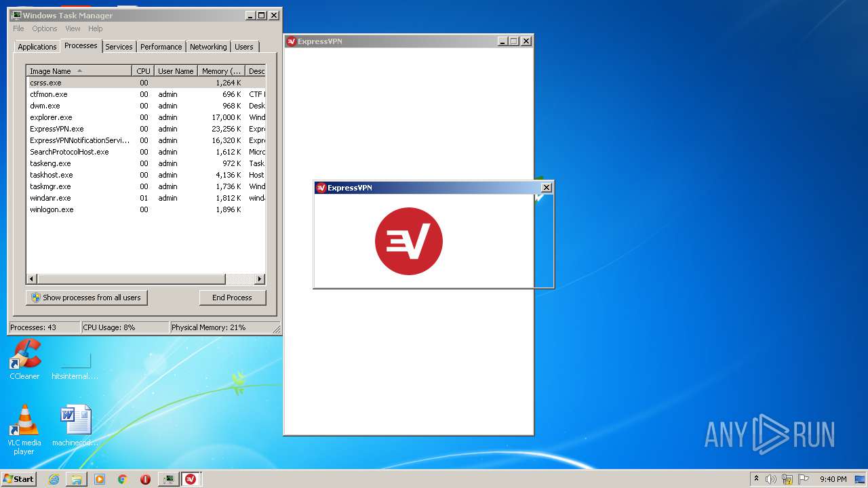Click the ExpressVPN splash dialog title icon

click(321, 188)
